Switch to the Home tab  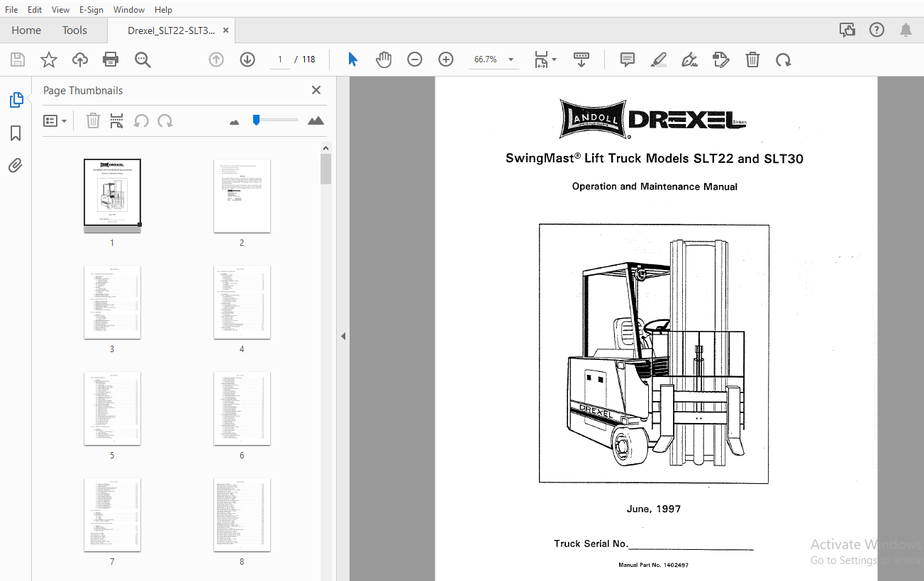[26, 30]
